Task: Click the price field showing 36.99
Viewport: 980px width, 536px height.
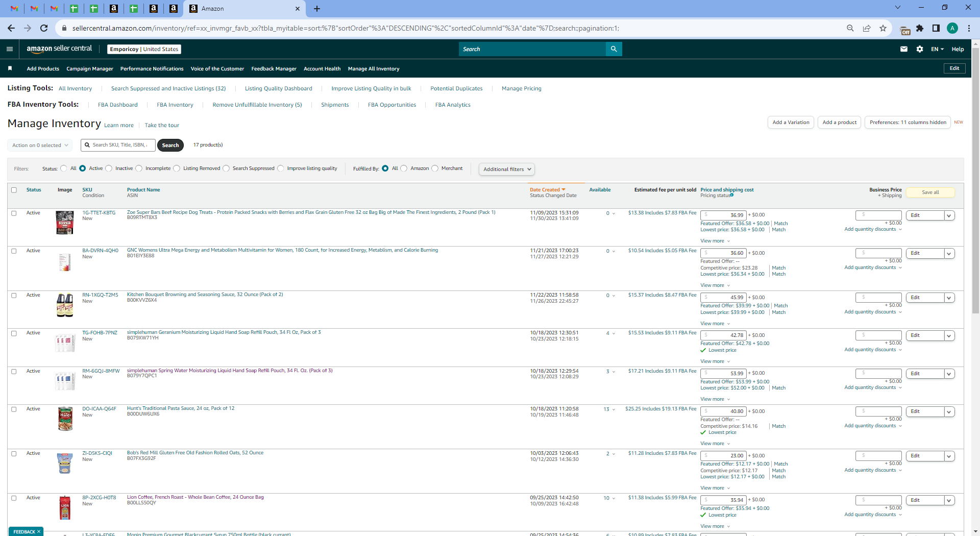Action: point(723,215)
